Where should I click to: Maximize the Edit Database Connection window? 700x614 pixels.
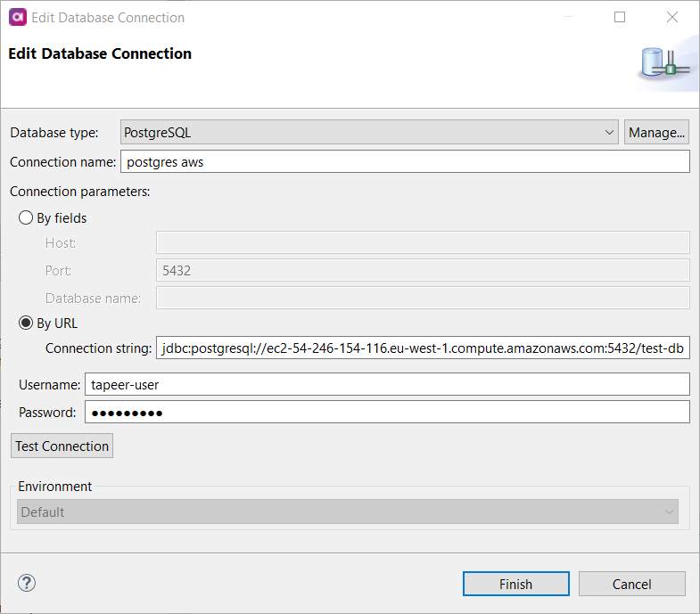tap(620, 17)
